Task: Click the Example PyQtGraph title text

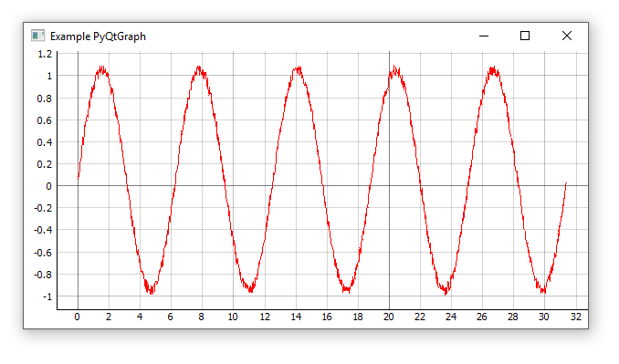Action: point(98,36)
